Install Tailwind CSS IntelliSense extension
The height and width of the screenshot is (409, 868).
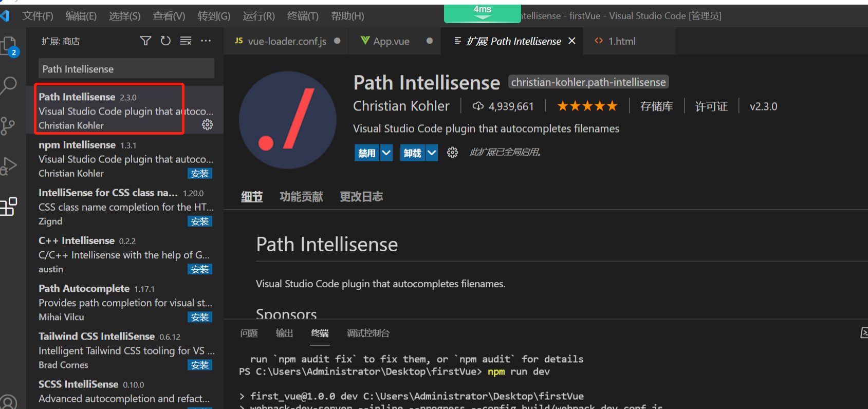200,365
